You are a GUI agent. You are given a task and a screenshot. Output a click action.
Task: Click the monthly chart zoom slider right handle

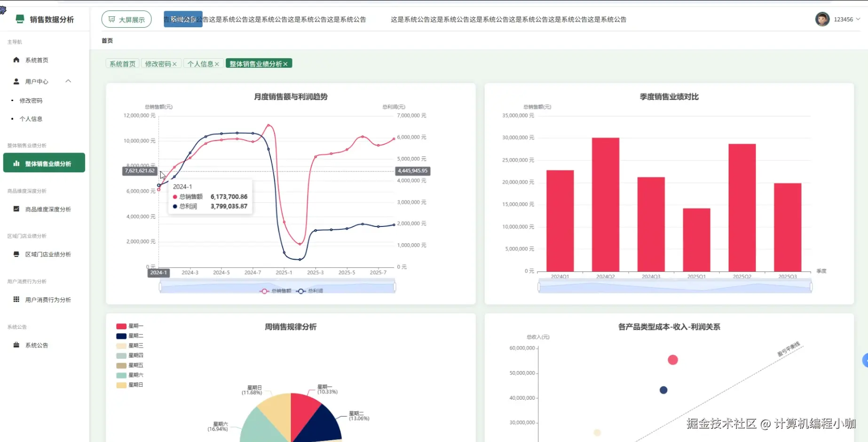coord(395,287)
